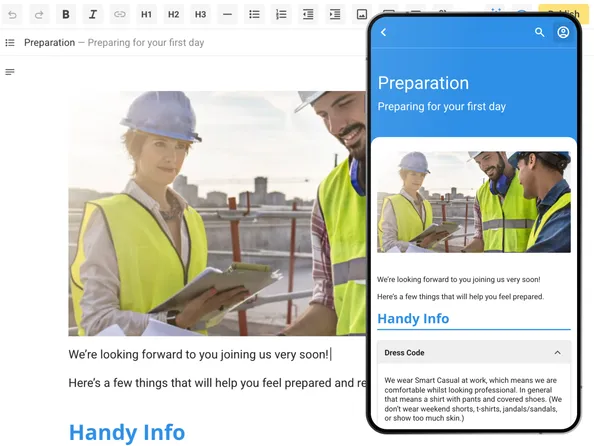Tap the Dress Code accordion header
This screenshot has width=594, height=446.
[x=474, y=353]
